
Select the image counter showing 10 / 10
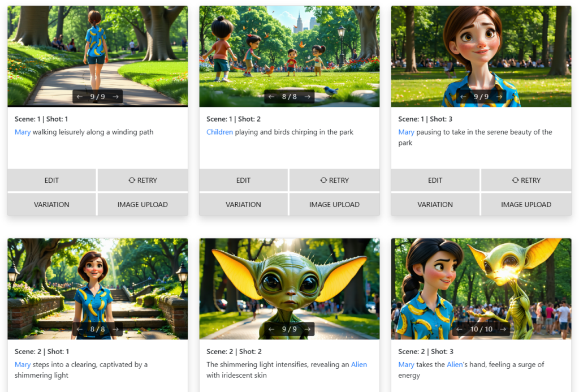pyautogui.click(x=481, y=329)
